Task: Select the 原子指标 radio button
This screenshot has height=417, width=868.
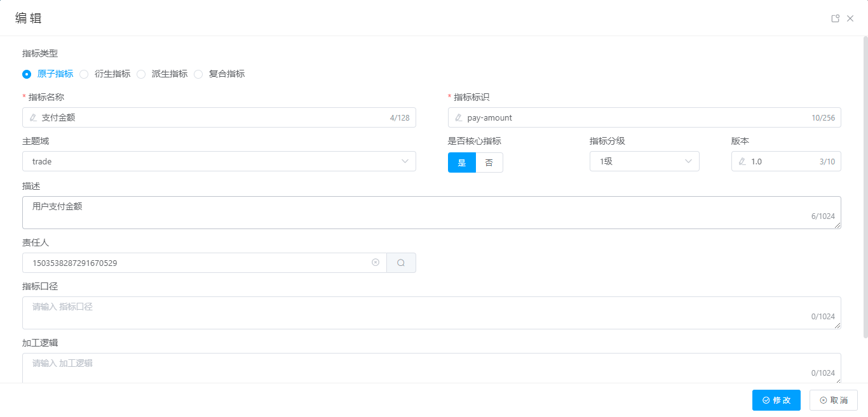Action: tap(27, 74)
